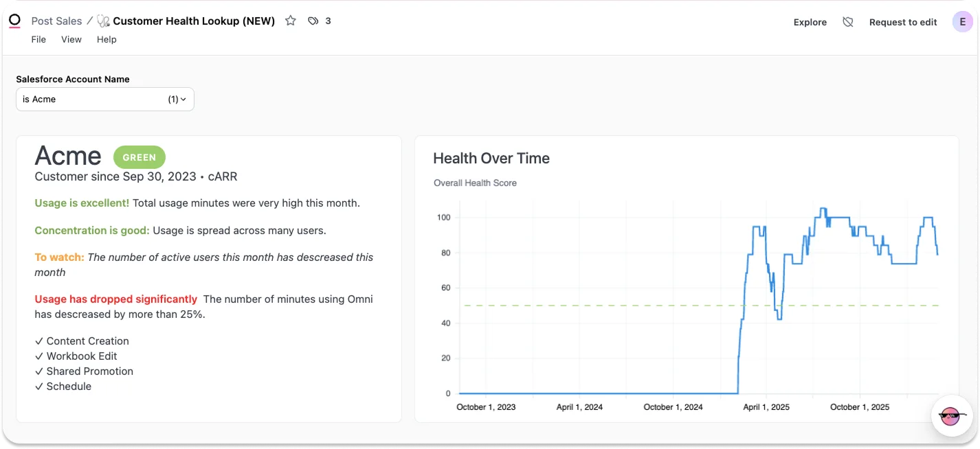Open the 'is Acme' filter dropdown
Image resolution: width=980 pixels, height=449 pixels.
click(x=105, y=100)
